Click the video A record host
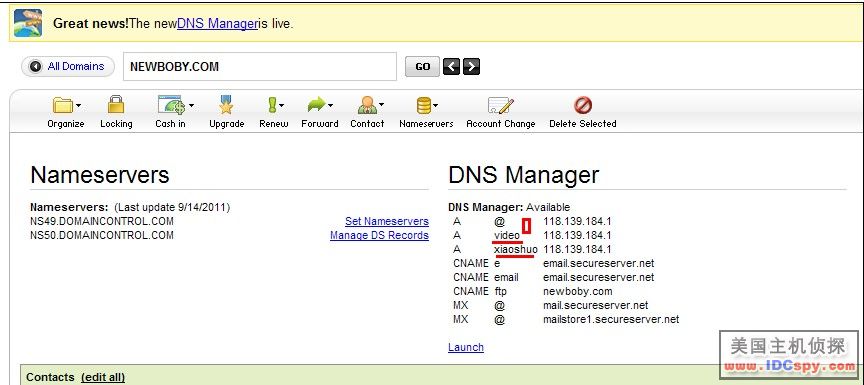Viewport: 864px width, 385px height. 507,235
